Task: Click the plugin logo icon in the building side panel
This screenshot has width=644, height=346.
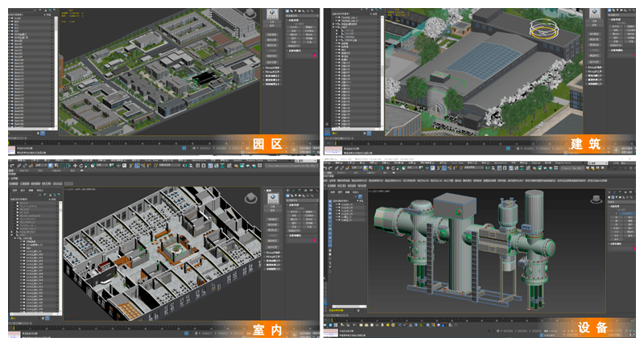Action: click(595, 14)
